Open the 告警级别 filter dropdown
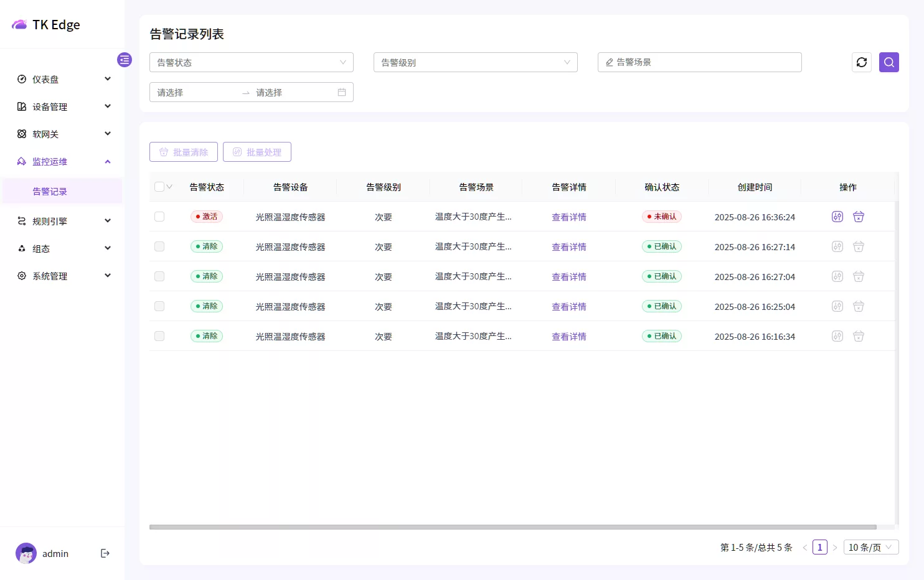The height and width of the screenshot is (580, 924). point(475,62)
